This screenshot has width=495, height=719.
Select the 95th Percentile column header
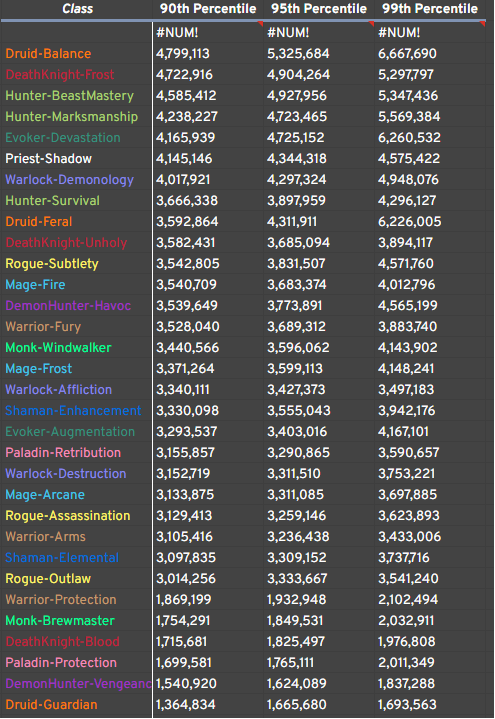click(x=319, y=9)
